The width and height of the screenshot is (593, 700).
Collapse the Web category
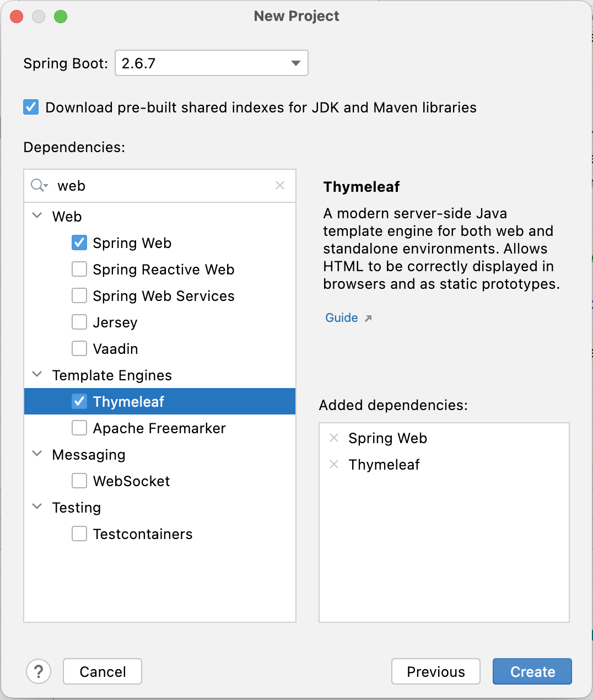(x=37, y=216)
